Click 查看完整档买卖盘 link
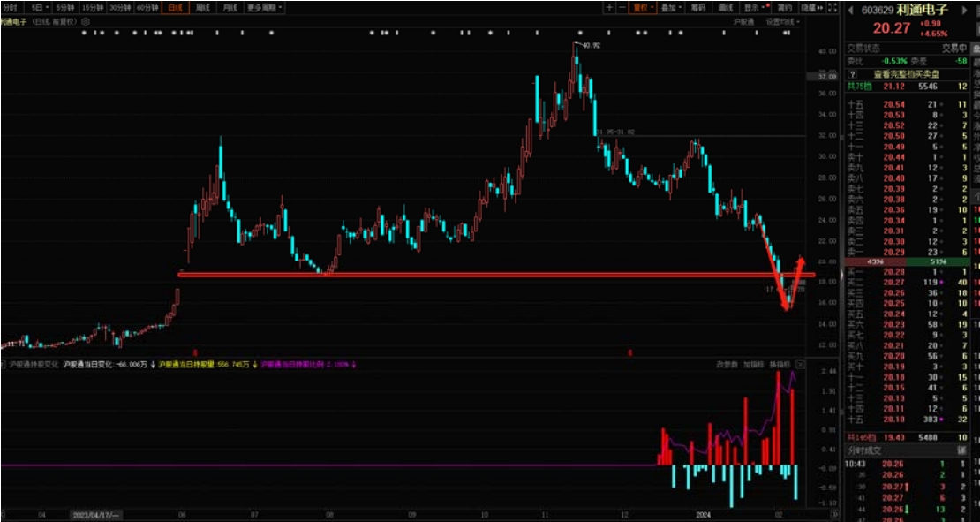The width and height of the screenshot is (980, 522). 907,74
